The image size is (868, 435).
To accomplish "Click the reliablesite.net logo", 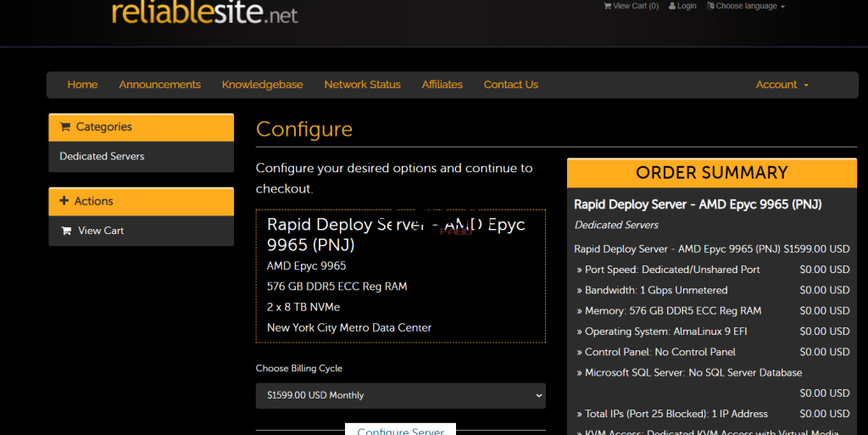I will (204, 12).
